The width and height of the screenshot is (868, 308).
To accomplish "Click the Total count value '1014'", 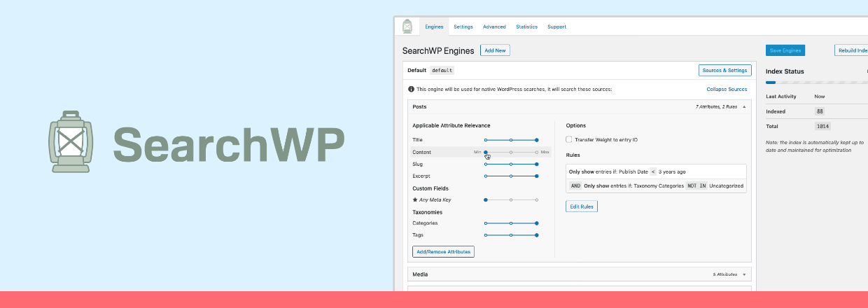I will pyautogui.click(x=822, y=127).
